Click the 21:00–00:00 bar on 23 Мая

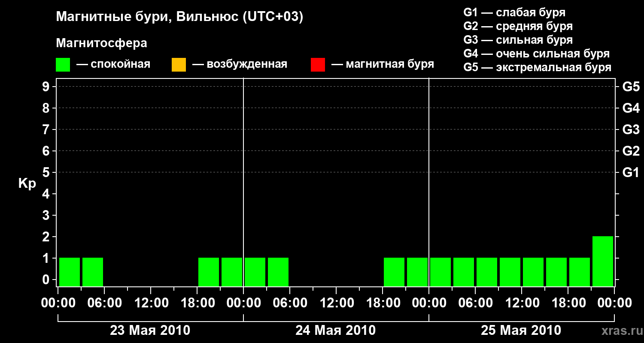[x=232, y=272]
